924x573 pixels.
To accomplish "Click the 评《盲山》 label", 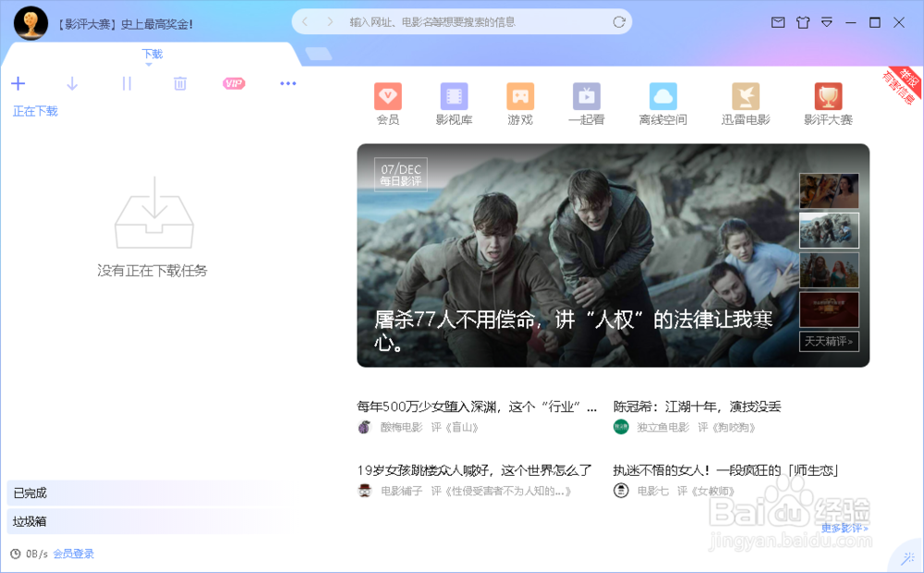I will pos(455,427).
